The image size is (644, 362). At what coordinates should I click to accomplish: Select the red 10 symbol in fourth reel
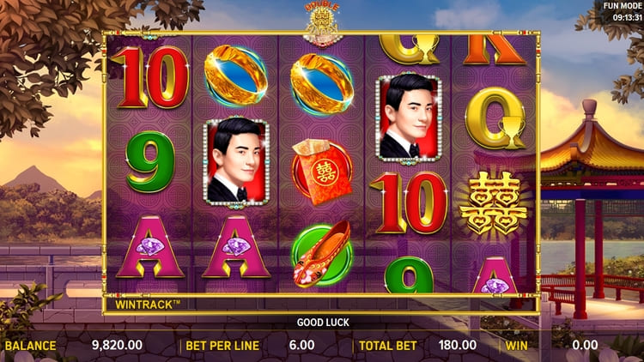(x=409, y=203)
